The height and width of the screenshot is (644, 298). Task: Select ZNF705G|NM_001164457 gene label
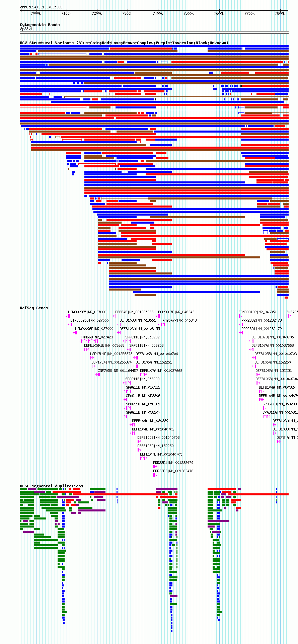pyautogui.click(x=118, y=371)
